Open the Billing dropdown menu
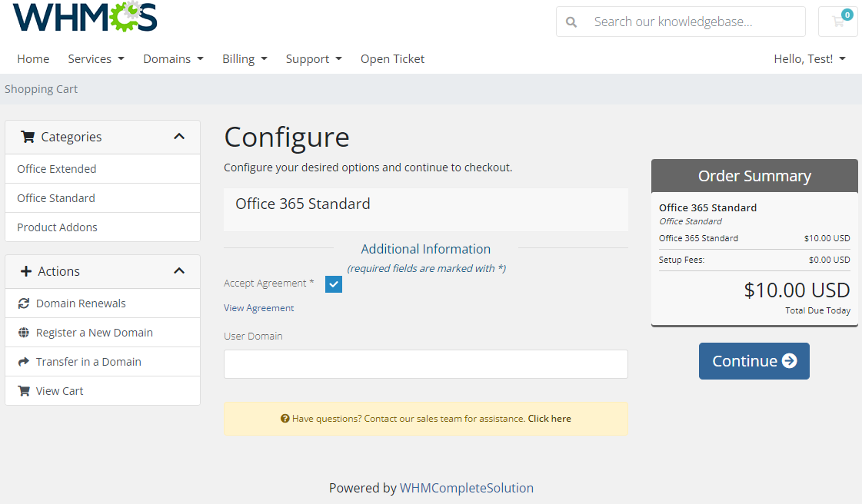This screenshot has width=862, height=504. (245, 58)
